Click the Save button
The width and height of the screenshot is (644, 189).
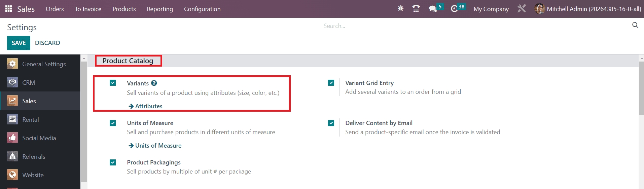(19, 43)
